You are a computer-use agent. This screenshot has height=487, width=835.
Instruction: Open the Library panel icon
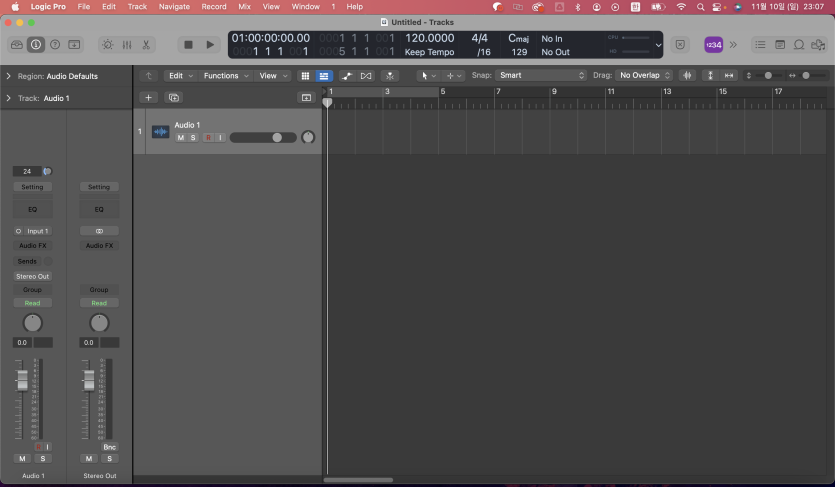(x=16, y=45)
